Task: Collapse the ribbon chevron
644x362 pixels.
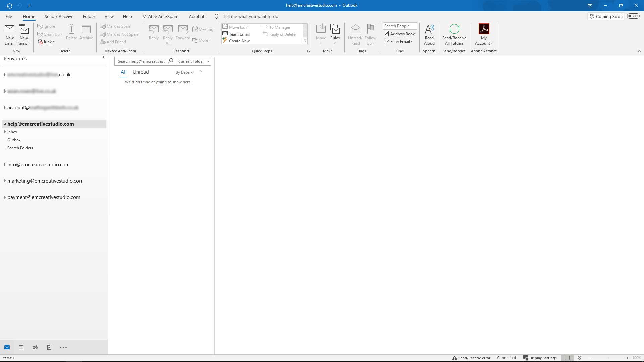Action: click(639, 51)
